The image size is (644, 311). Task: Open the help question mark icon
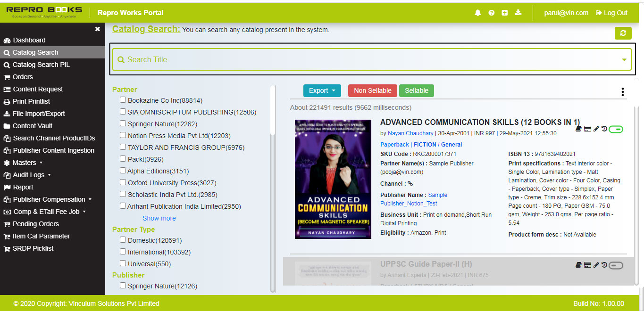click(491, 13)
